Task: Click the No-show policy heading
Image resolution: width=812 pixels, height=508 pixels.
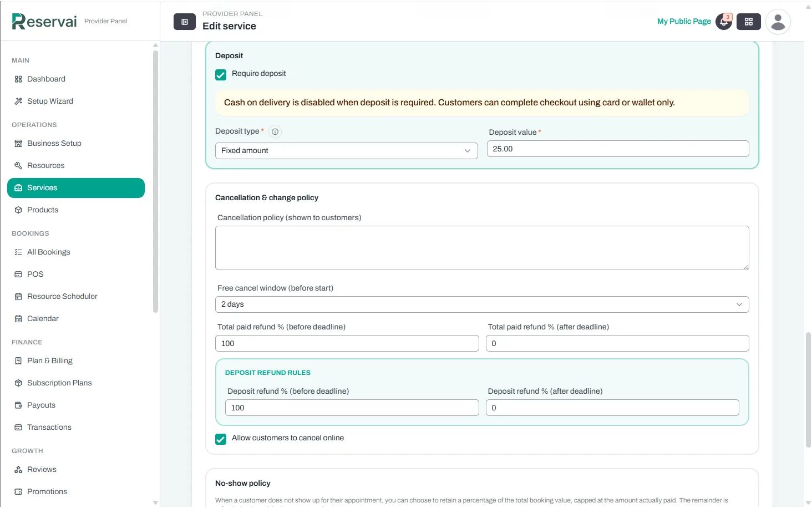Action: click(x=243, y=484)
